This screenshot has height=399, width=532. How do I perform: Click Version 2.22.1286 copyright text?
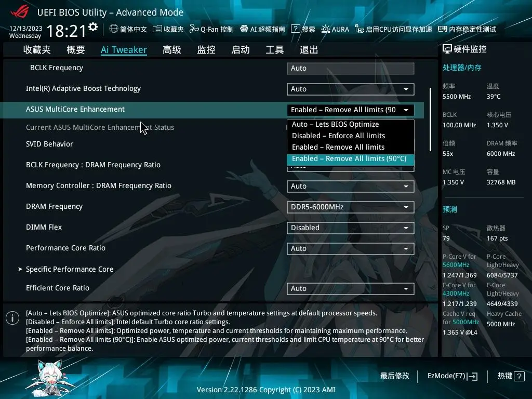click(266, 390)
